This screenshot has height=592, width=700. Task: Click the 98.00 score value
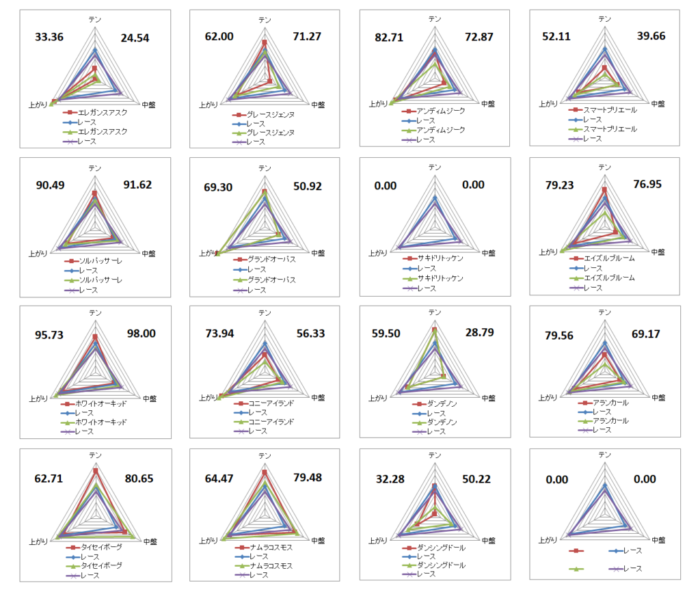142,334
